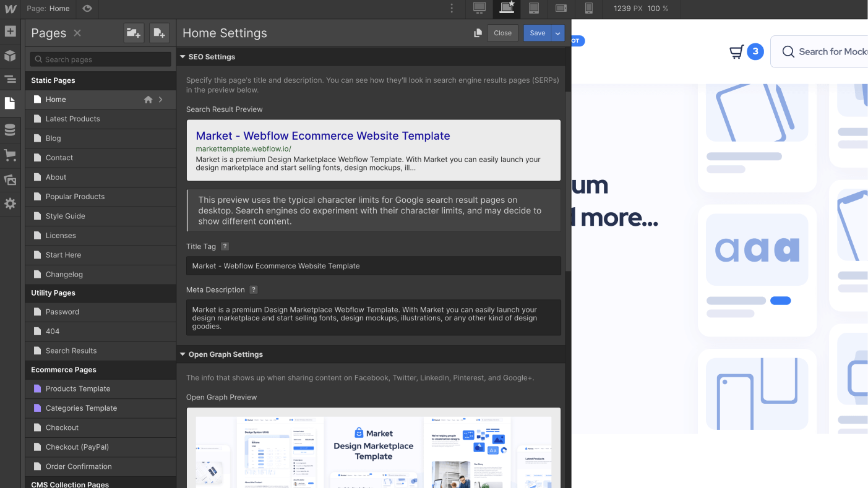868x488 pixels.
Task: Duplicate the Home page
Action: coord(478,33)
